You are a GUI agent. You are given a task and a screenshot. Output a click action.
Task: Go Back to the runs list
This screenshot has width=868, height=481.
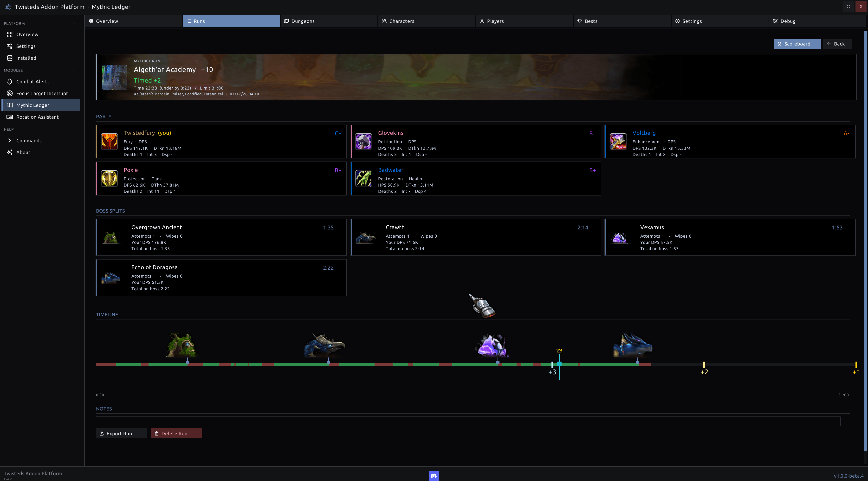[x=837, y=44]
